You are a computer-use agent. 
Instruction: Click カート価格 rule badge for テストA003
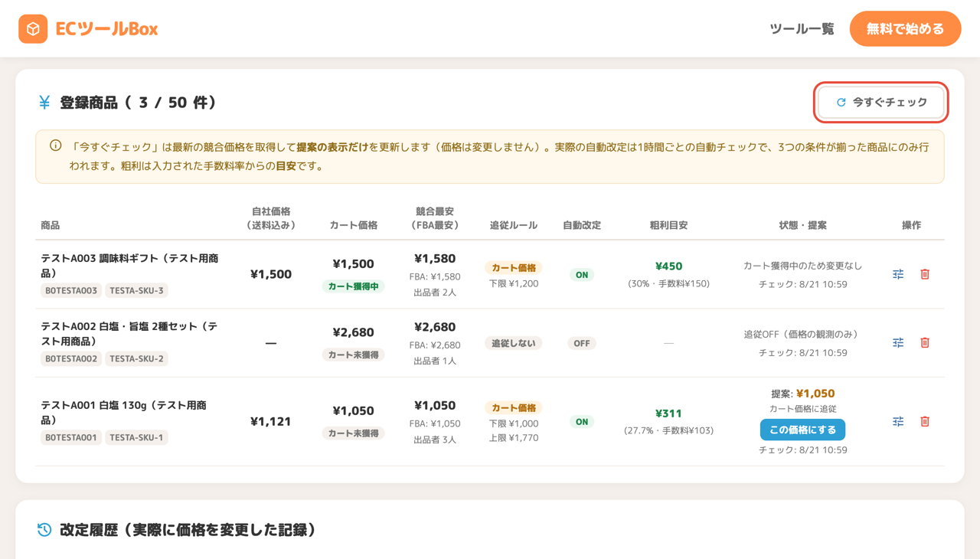(x=514, y=268)
